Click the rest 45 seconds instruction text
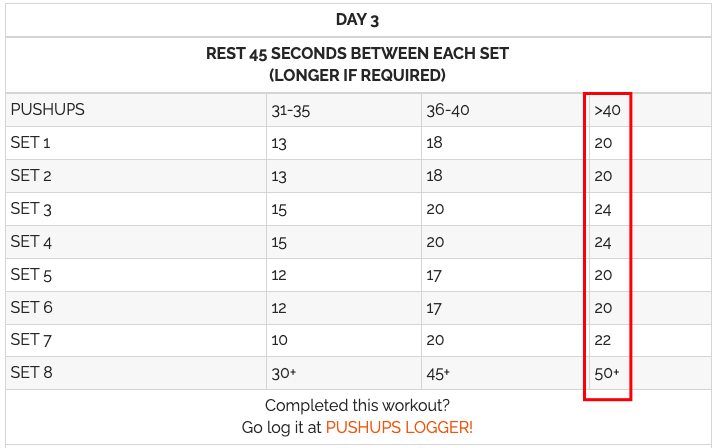Screen dimensions: 718x448 coord(357,64)
